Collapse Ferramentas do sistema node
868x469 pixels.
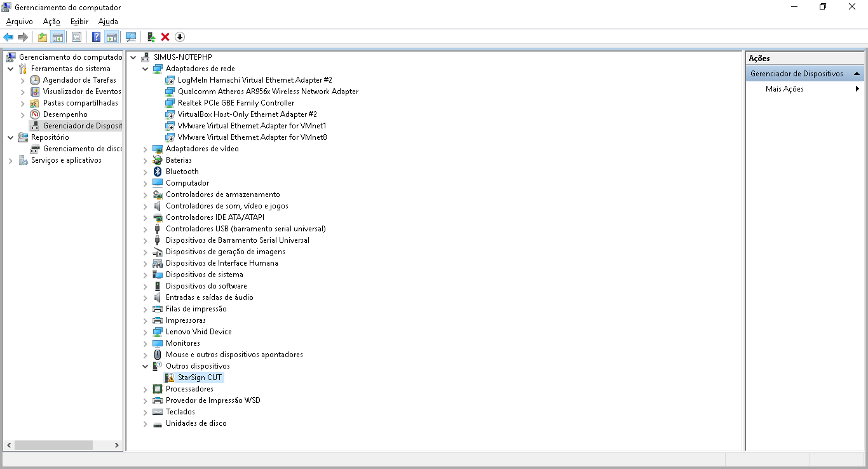pos(11,69)
